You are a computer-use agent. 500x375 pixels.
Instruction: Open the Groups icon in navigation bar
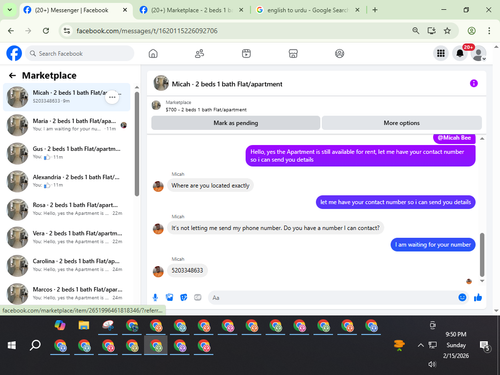[x=339, y=53]
